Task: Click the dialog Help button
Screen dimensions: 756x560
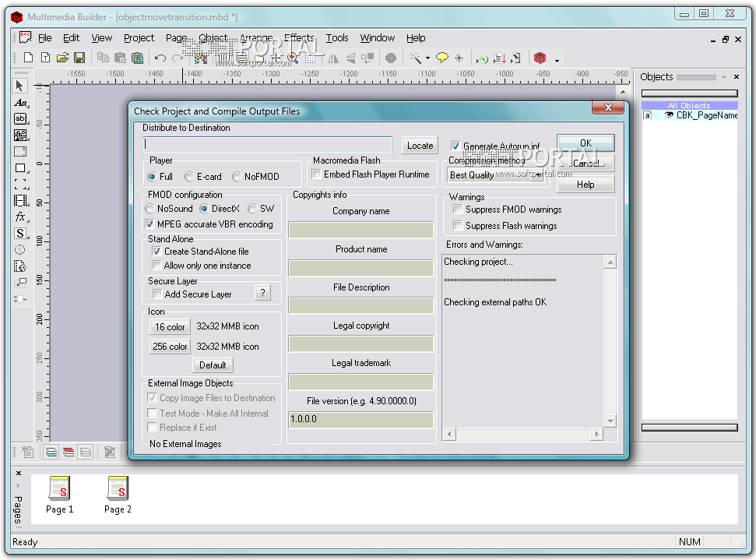Action: coord(585,185)
